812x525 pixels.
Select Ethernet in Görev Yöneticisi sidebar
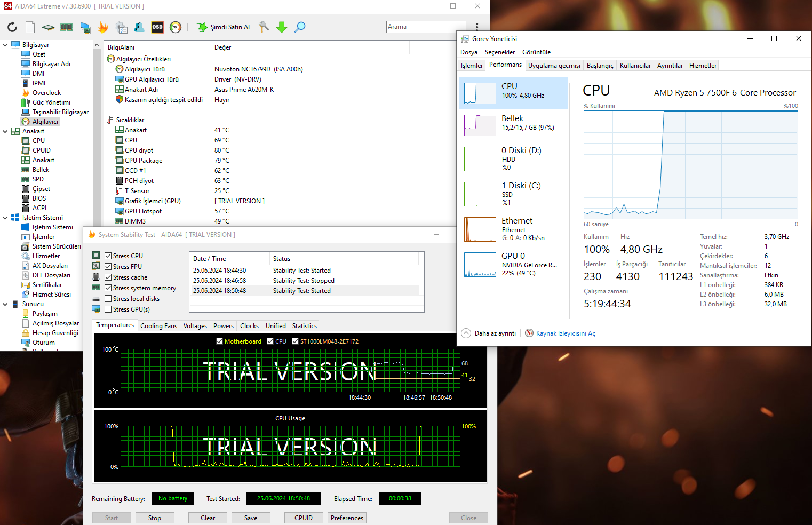point(513,229)
